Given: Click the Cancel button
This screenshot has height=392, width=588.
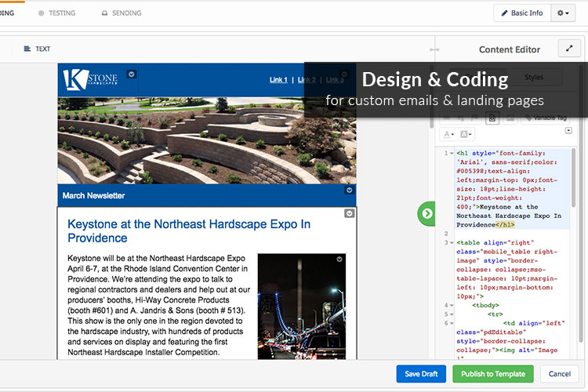Looking at the screenshot, I should click(559, 374).
